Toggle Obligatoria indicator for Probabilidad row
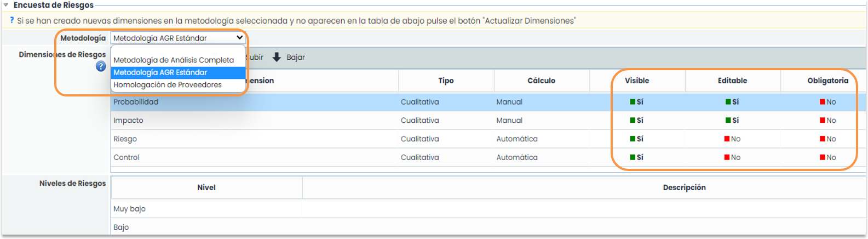The height and width of the screenshot is (239, 868). click(x=823, y=102)
